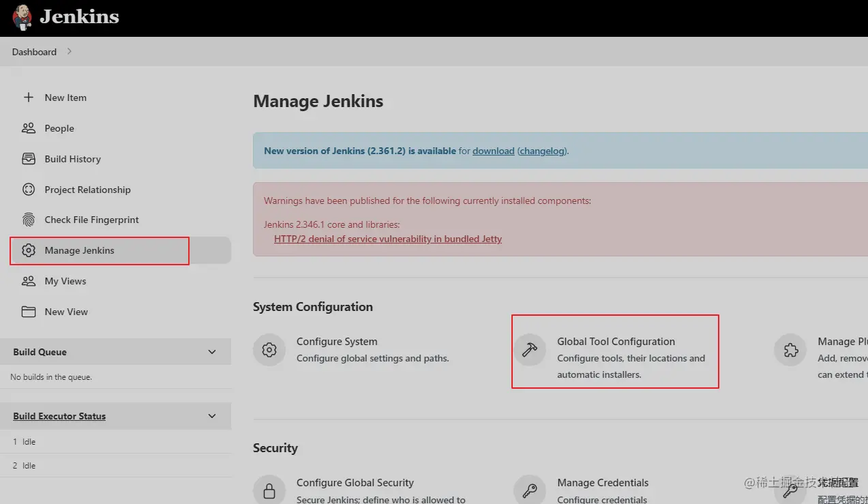Open My Views sidebar label
The height and width of the screenshot is (504, 868).
pyautogui.click(x=65, y=281)
